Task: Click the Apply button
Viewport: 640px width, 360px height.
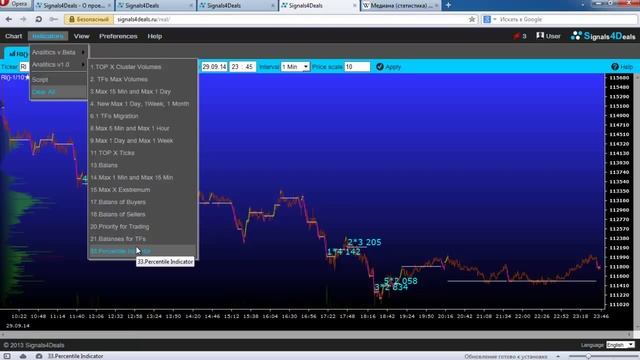Action: (x=389, y=67)
